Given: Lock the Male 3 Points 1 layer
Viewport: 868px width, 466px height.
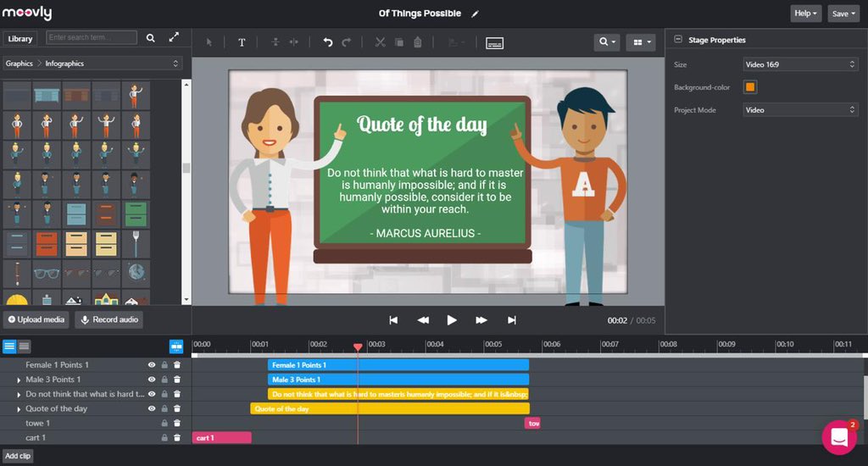Looking at the screenshot, I should pos(164,380).
